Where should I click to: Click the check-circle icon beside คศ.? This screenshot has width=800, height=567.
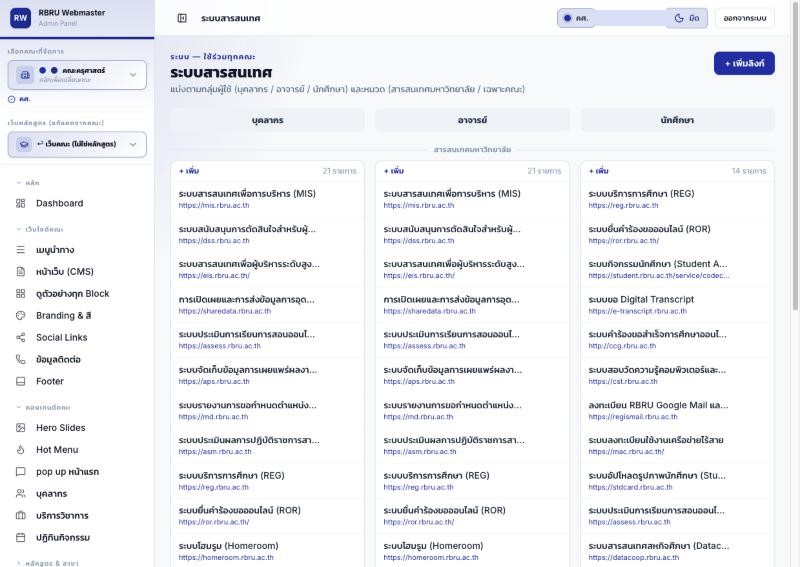(x=12, y=100)
